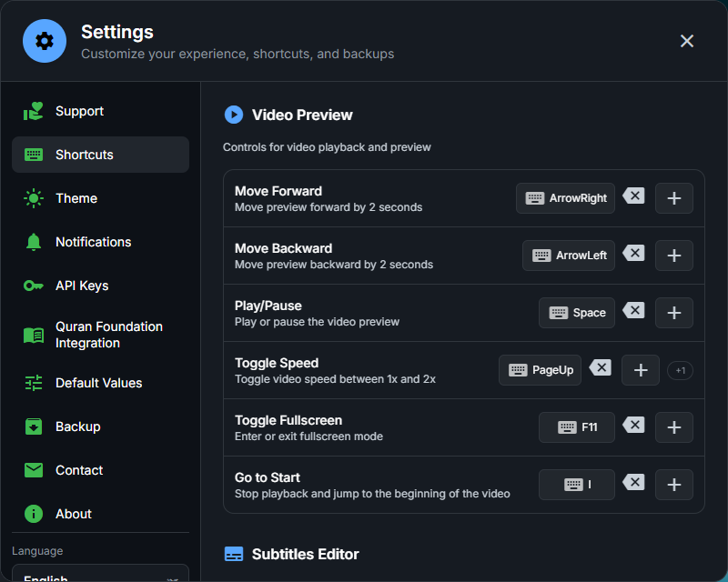Add a new shortcut for Toggle Fullscreen

(674, 427)
